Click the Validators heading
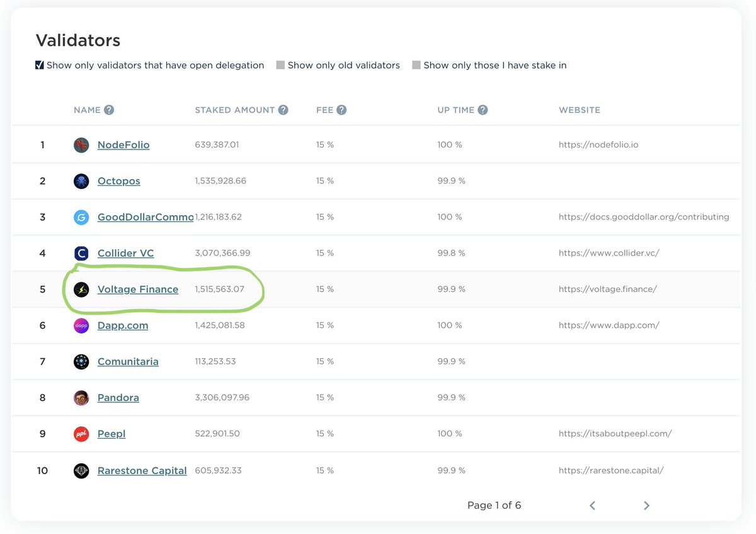Image resolution: width=756 pixels, height=534 pixels. [x=78, y=40]
